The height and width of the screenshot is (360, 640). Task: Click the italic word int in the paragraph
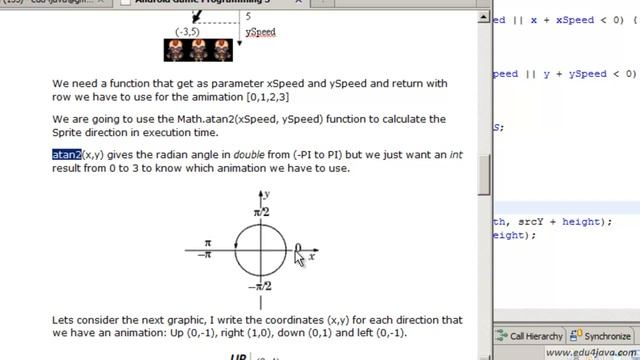point(456,155)
